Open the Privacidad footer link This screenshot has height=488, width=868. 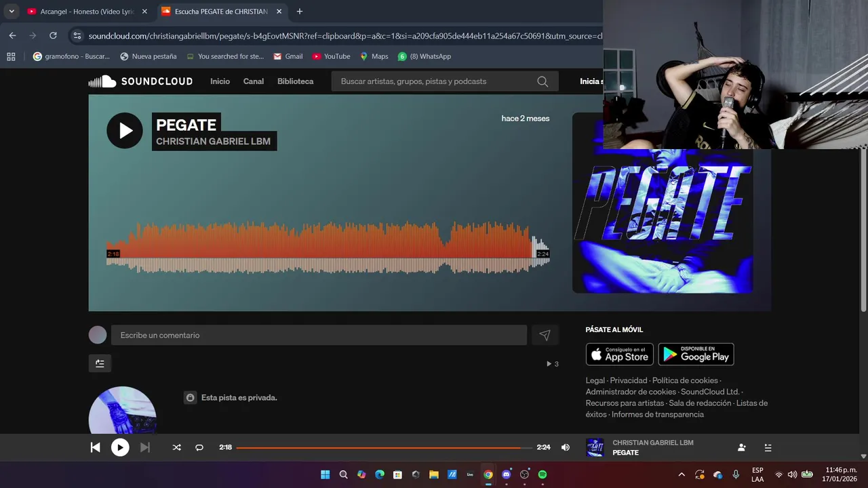click(x=629, y=380)
